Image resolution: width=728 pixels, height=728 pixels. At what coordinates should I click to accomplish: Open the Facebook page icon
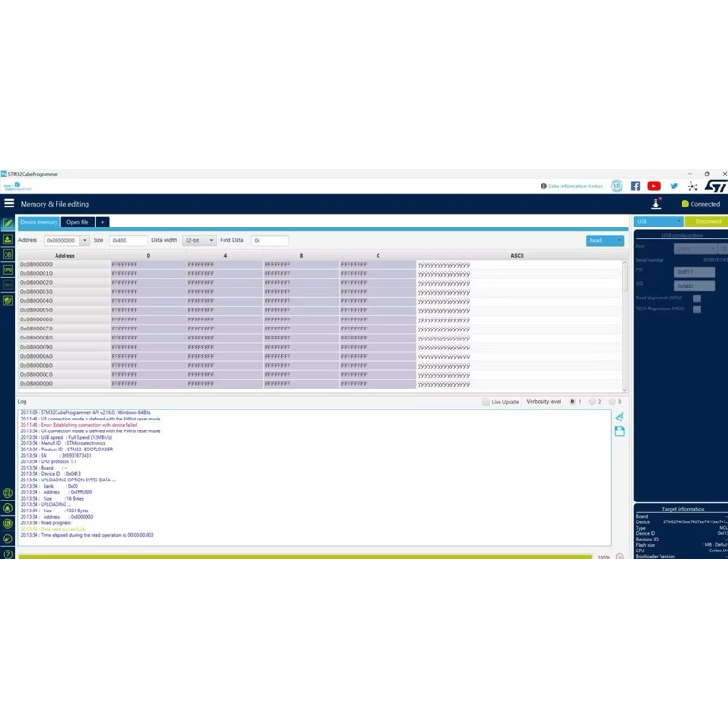pyautogui.click(x=635, y=186)
